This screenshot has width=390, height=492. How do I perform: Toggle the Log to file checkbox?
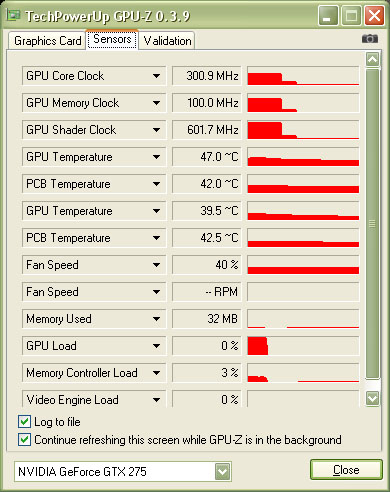pyautogui.click(x=24, y=422)
